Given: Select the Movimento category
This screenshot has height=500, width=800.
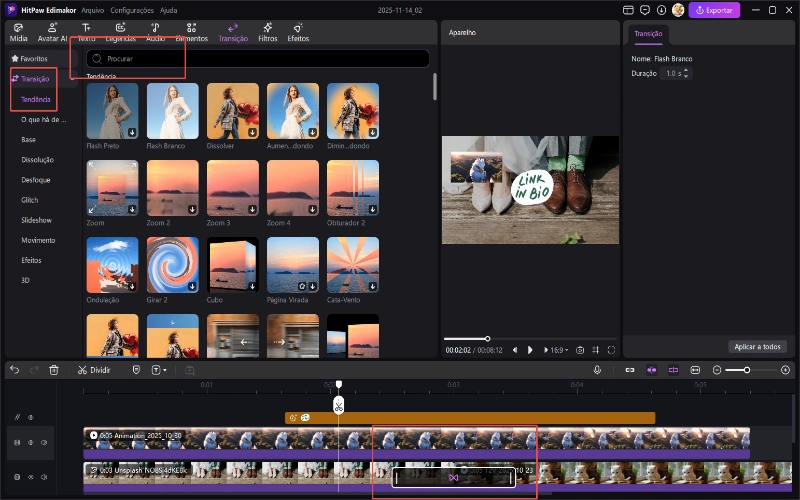Looking at the screenshot, I should pos(38,240).
